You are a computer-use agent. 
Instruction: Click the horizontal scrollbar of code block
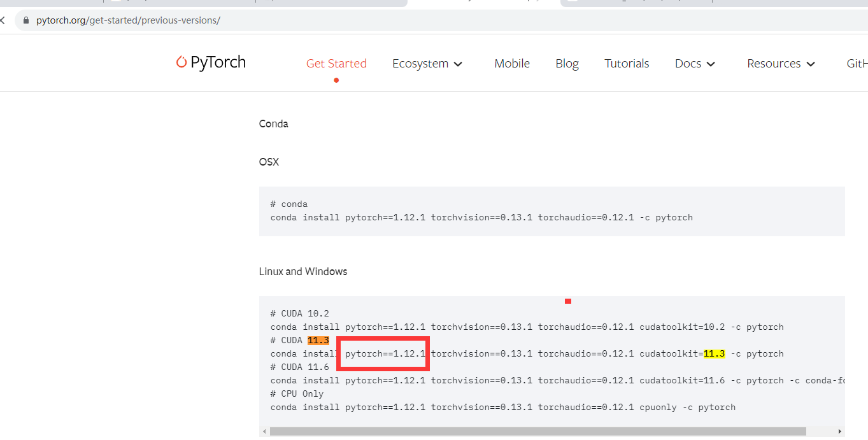pyautogui.click(x=538, y=431)
